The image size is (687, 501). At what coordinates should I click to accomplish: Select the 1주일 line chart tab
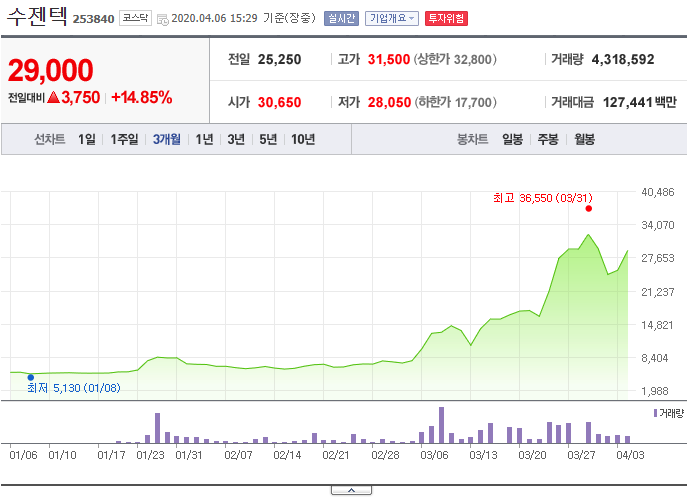[x=124, y=139]
